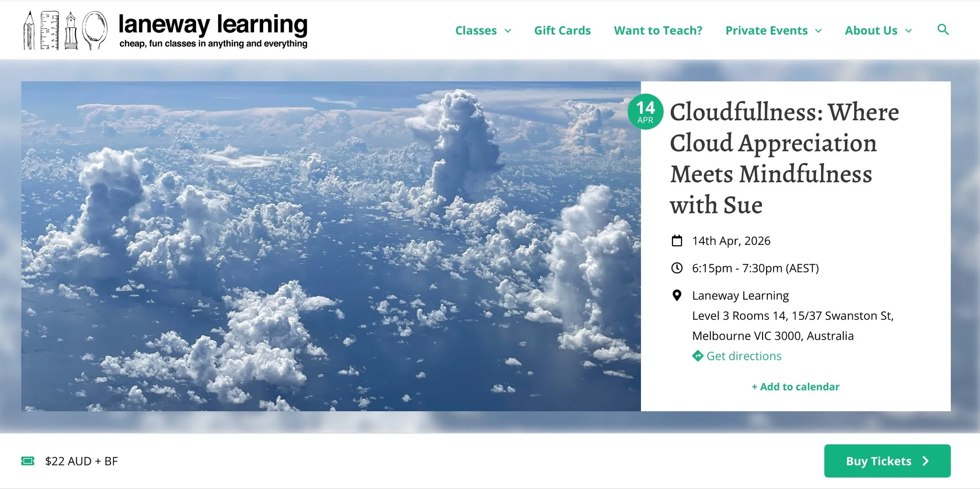The height and width of the screenshot is (489, 980).
Task: Click the arrow on Buy Tickets button
Action: [x=926, y=461]
